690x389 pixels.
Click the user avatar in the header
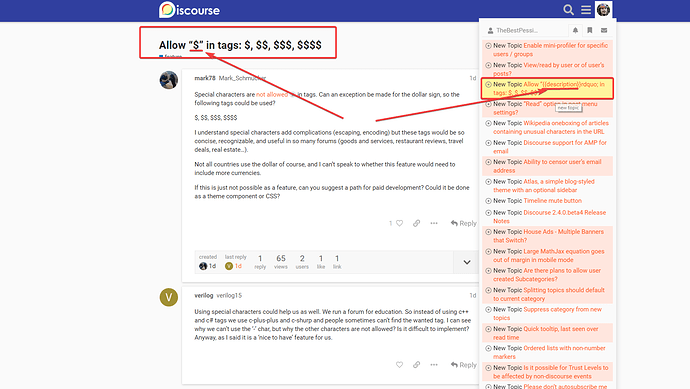(x=603, y=9)
